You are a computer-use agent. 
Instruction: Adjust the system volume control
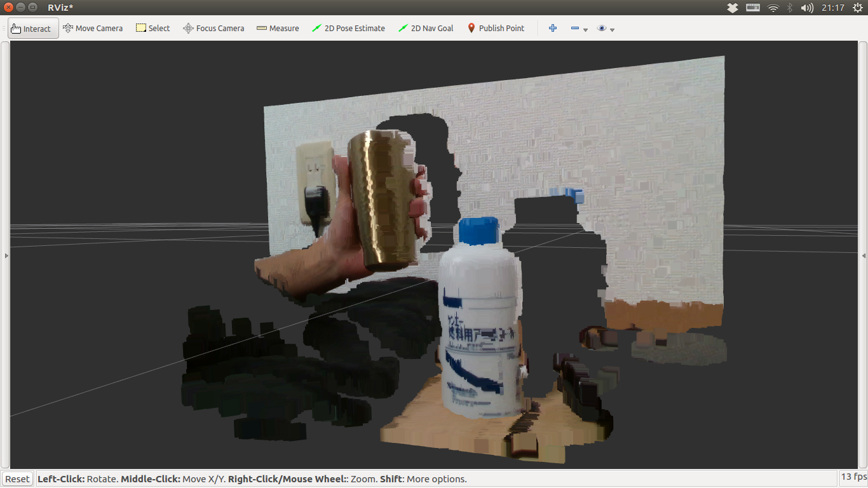point(807,8)
